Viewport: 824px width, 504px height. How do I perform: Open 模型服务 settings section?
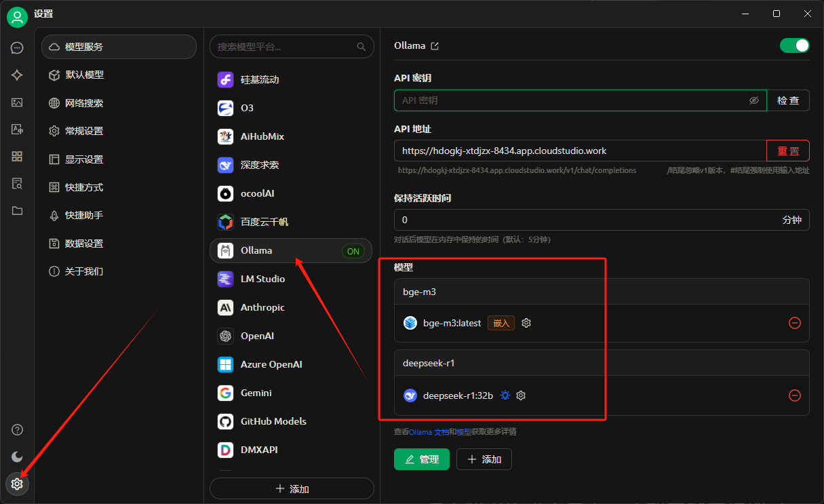119,47
